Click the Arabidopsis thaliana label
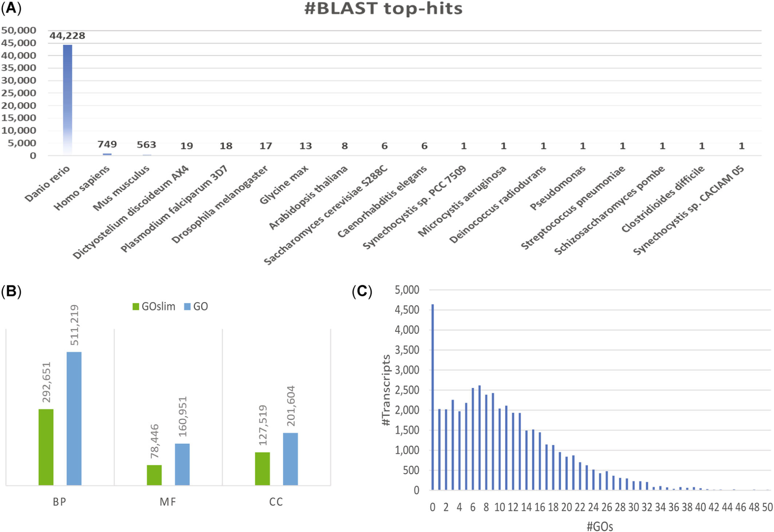Viewport: 774px width, 532px height. (x=308, y=198)
